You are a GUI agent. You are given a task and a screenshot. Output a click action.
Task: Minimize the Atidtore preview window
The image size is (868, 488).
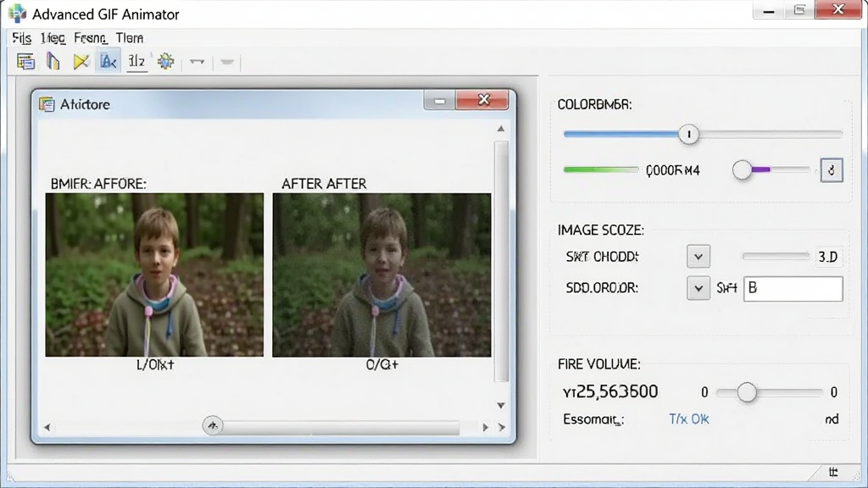coord(440,101)
